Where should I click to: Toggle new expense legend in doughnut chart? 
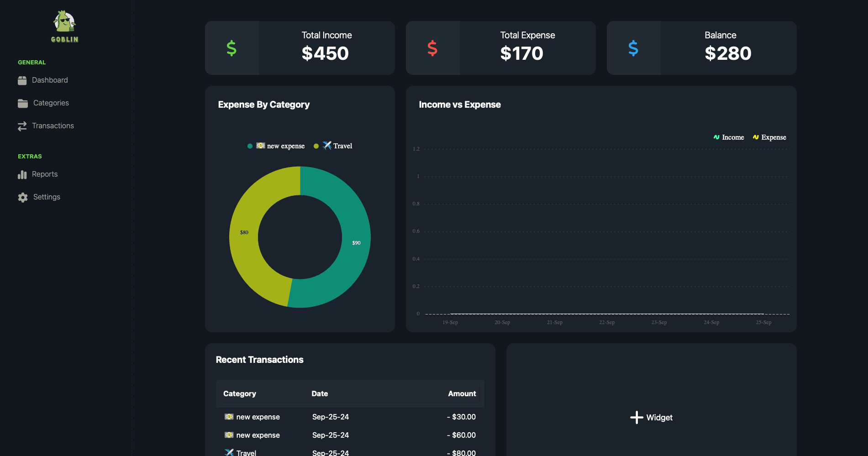(x=276, y=146)
